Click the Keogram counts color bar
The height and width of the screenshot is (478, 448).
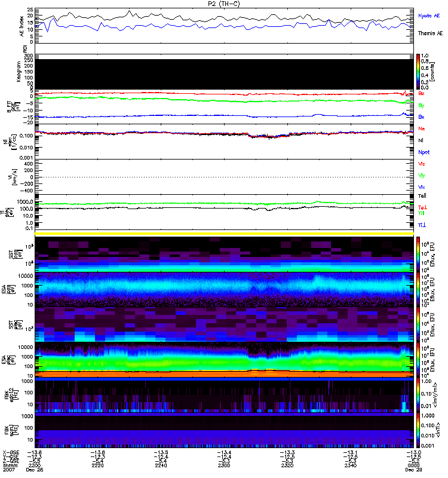pos(418,71)
